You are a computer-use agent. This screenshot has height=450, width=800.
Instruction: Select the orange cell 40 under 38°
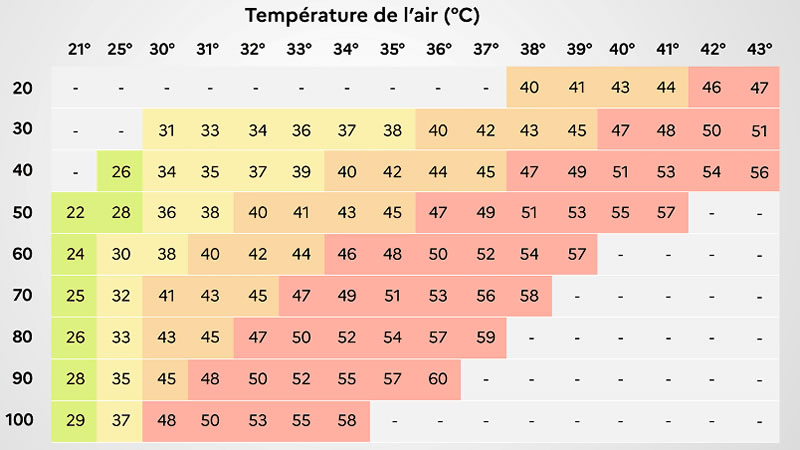(x=529, y=87)
